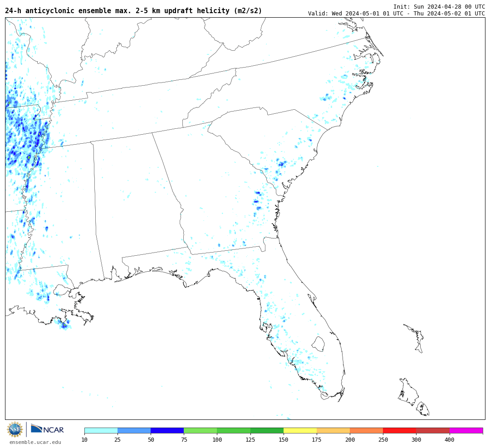Select the light green 75-100 legend segment
Viewport: 490px width, 448px height.
click(201, 431)
